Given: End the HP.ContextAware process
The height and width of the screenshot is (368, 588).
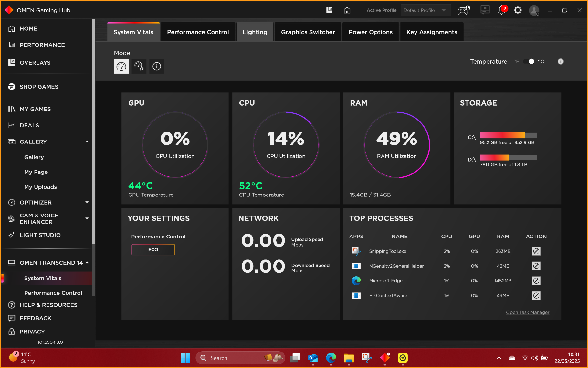Looking at the screenshot, I should click(536, 295).
